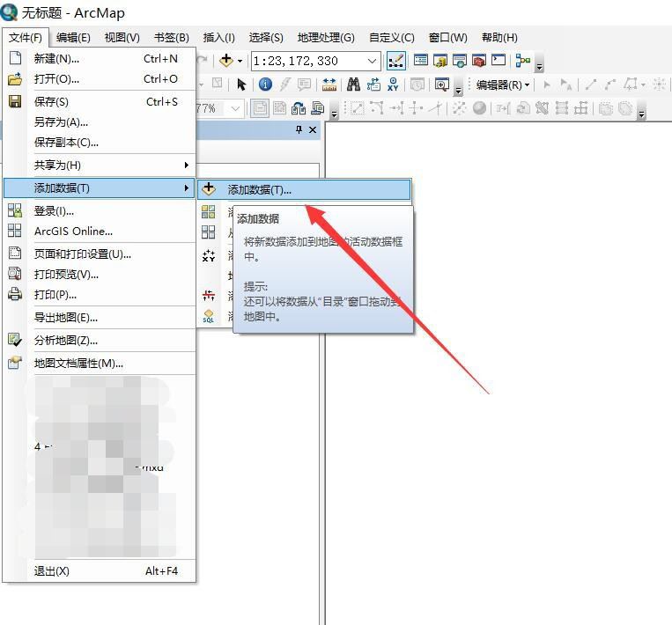Viewport: 672px width, 625px height.
Task: Choose 分析地图(Z)...
Action: coord(100,341)
